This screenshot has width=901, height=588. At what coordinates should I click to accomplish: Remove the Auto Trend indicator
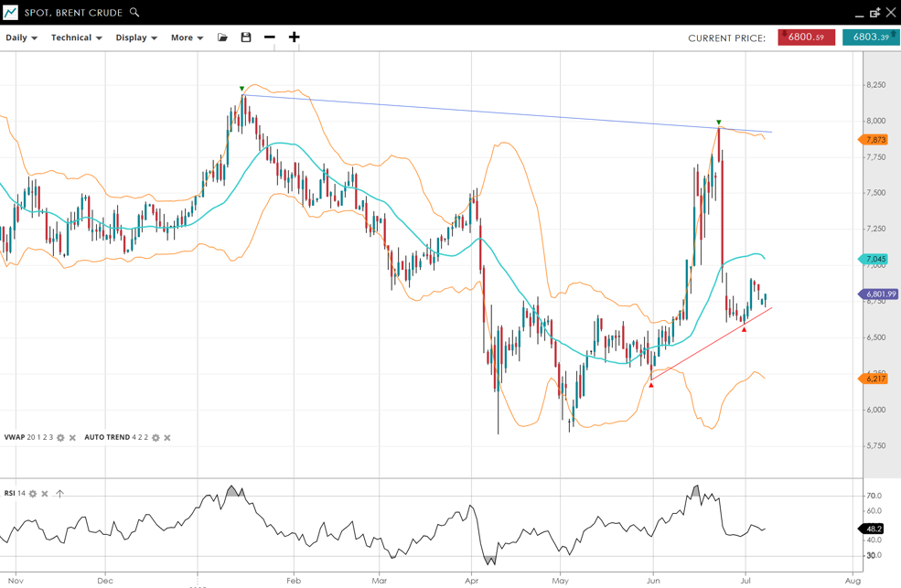(x=167, y=438)
